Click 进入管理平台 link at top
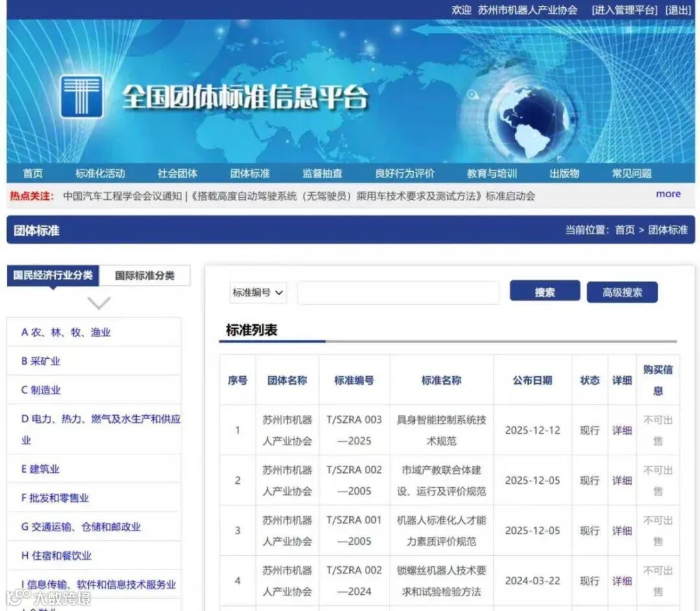Image resolution: width=700 pixels, height=611 pixels. (x=625, y=10)
